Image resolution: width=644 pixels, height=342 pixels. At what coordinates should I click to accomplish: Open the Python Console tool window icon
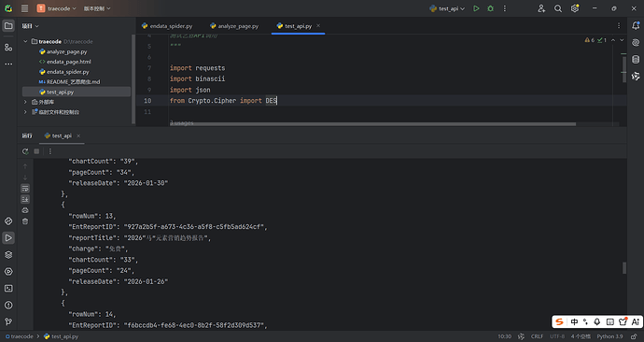click(x=8, y=221)
